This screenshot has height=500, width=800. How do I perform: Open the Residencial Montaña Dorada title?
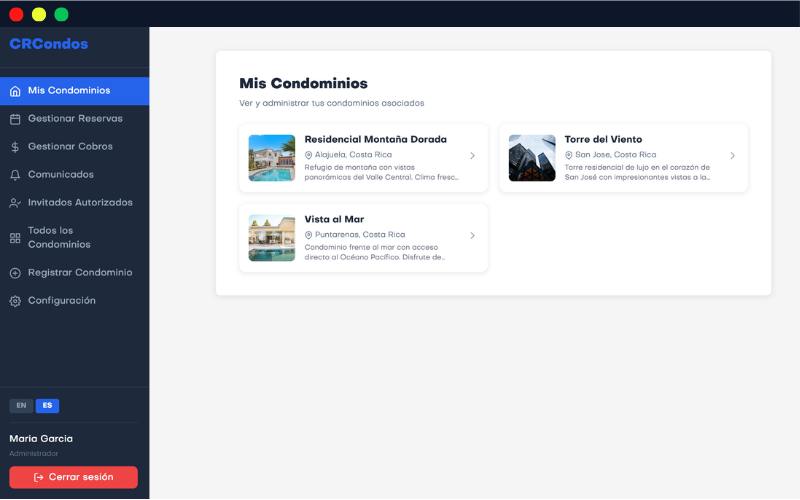click(x=376, y=140)
